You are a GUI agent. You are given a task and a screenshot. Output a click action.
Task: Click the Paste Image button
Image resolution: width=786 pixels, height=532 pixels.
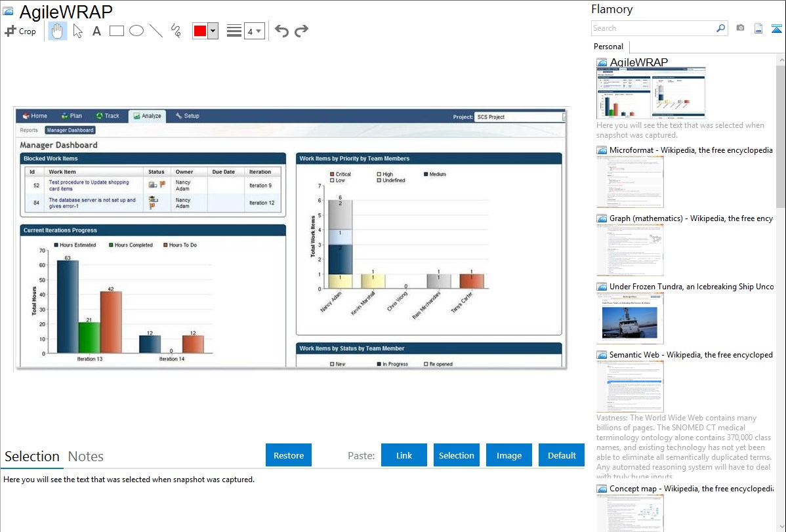509,455
